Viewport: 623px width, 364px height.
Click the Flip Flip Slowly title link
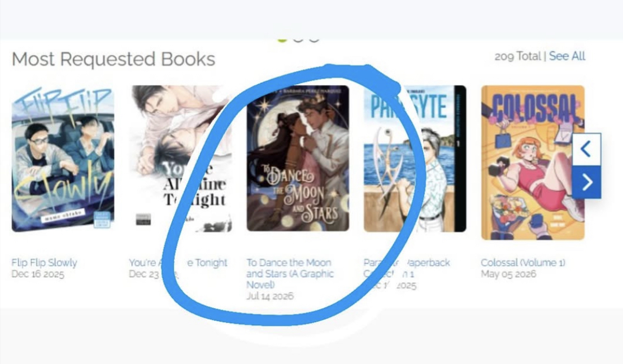(44, 263)
